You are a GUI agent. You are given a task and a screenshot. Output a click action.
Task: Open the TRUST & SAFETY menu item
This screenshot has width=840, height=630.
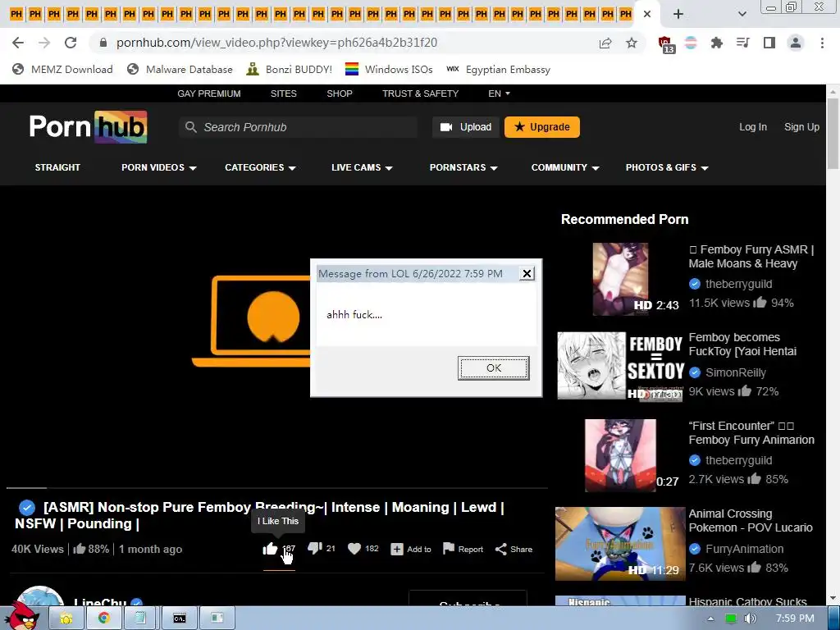click(421, 94)
